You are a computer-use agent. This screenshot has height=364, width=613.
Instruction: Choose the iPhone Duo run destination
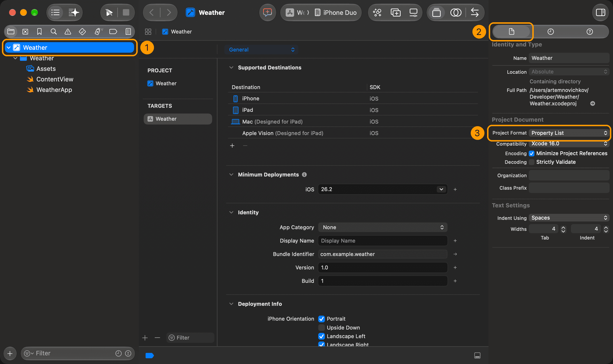pos(336,12)
